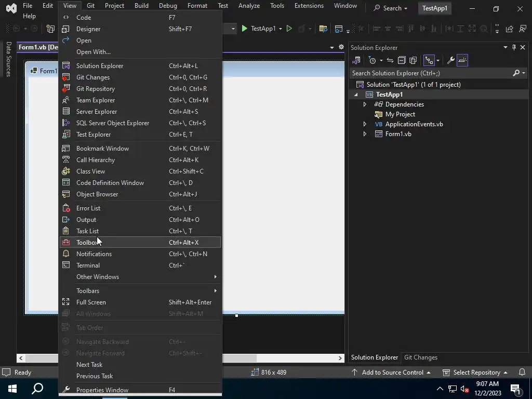
Task: Open the Live Share icon in the toolbar
Action: tap(509, 29)
